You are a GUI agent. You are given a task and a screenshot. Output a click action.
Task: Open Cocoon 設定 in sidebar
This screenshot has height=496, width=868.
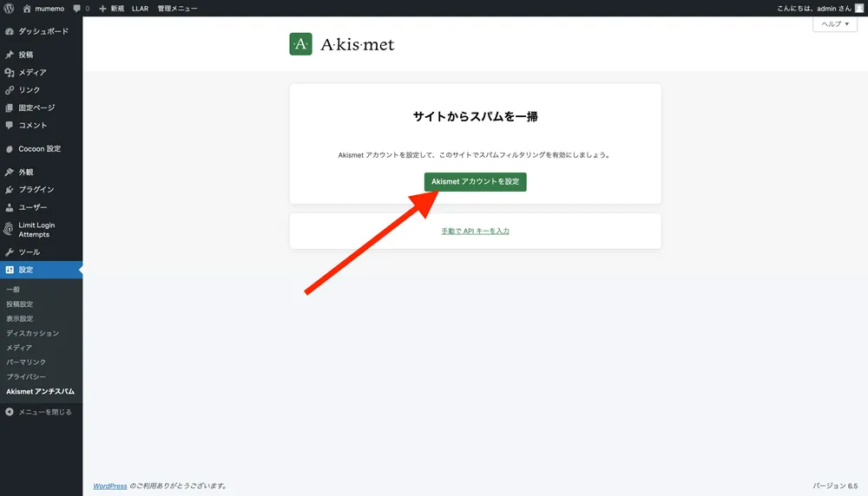(x=39, y=149)
